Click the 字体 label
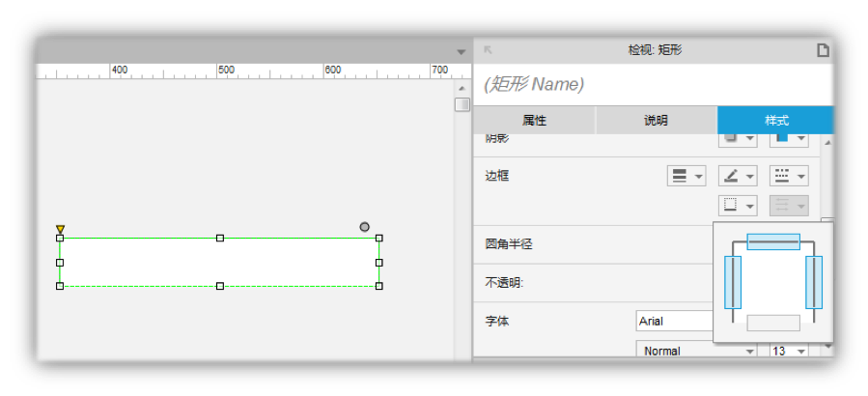 (497, 322)
